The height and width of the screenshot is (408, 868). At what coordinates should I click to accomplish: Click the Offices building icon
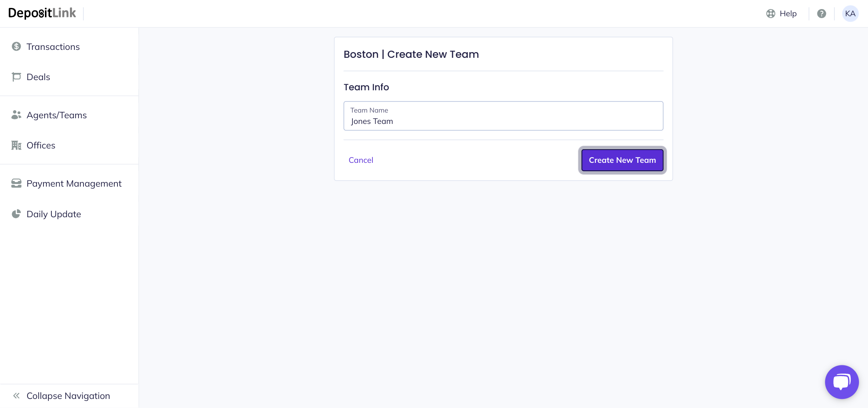16,145
